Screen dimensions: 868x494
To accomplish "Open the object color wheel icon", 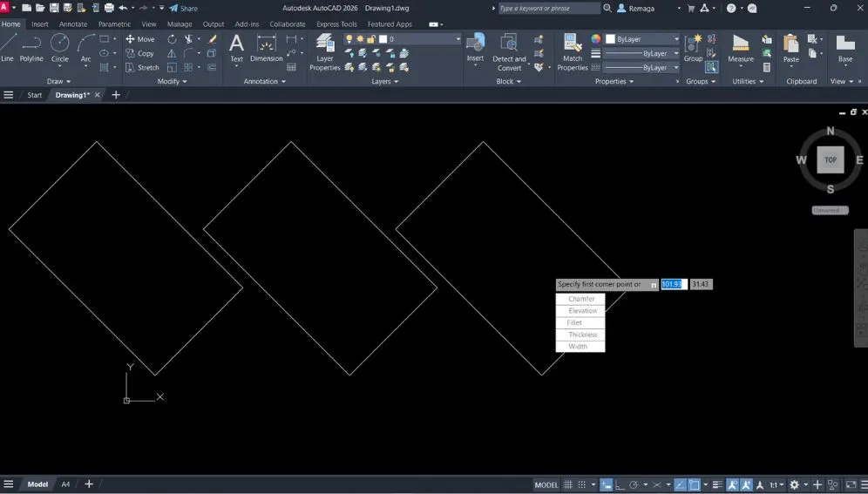I will point(595,39).
